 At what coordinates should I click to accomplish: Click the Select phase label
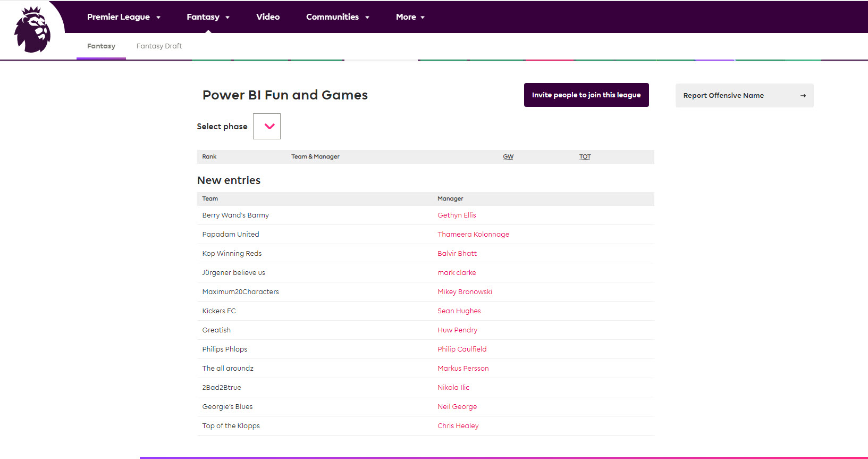coord(222,127)
